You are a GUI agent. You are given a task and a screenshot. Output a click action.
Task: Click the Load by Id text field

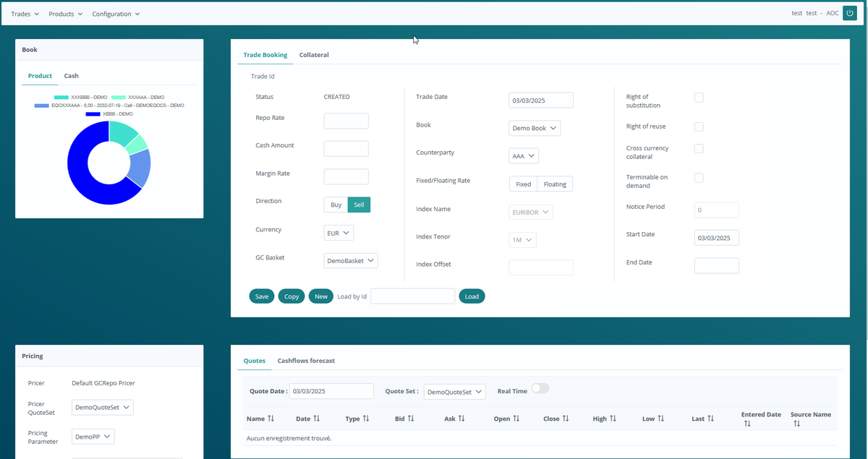413,296
